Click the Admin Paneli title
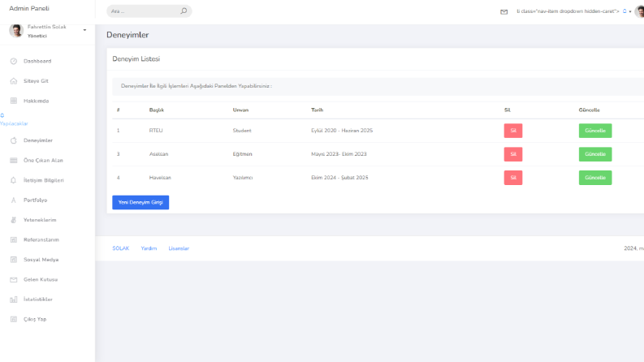Image resolution: width=644 pixels, height=362 pixels. 29,8
